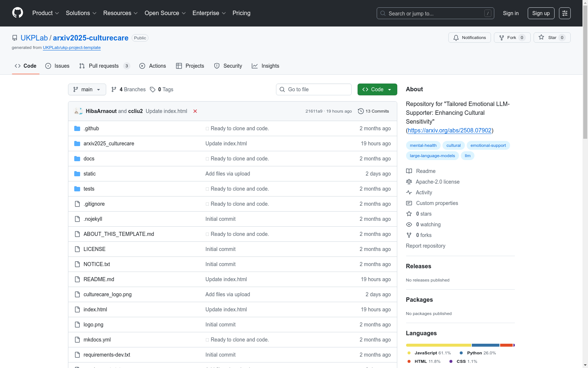Expand the Solutions menu
The image size is (588, 368).
[81, 13]
